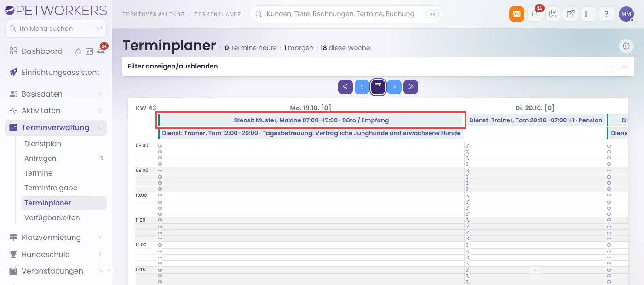Click '0 Termine heute' summary text
Viewport: 644px width, 285px height.
(x=251, y=48)
